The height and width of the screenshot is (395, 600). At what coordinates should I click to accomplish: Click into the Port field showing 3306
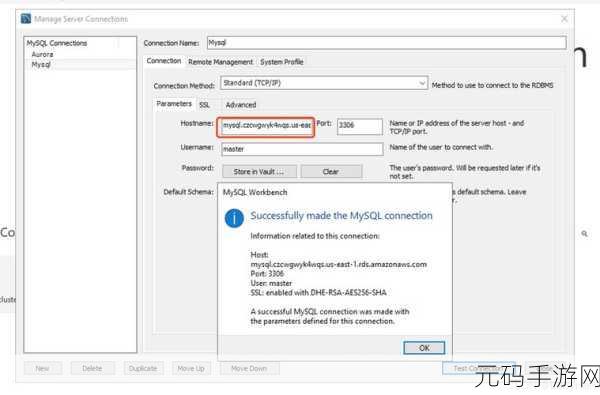(360, 126)
